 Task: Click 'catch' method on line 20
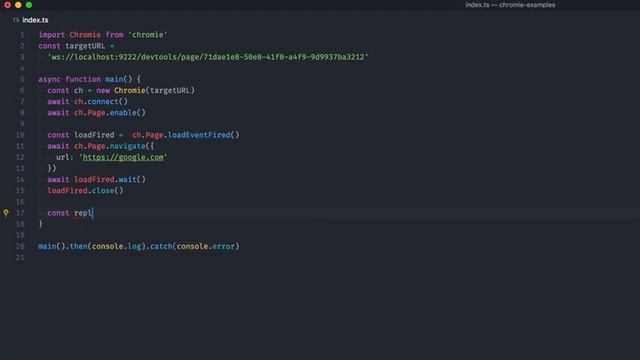(161, 246)
